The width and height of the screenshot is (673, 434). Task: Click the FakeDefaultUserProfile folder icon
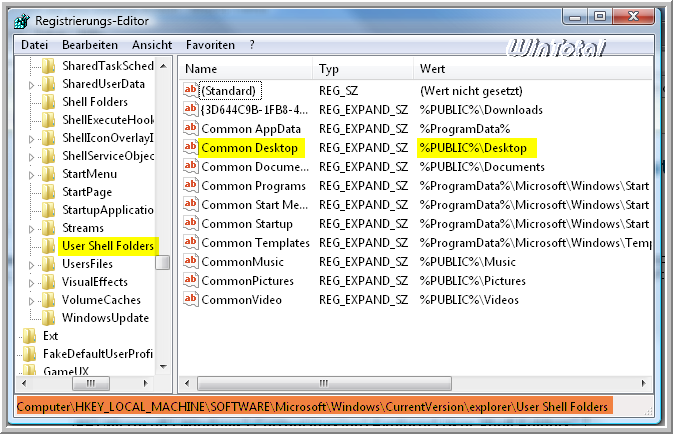[30, 354]
